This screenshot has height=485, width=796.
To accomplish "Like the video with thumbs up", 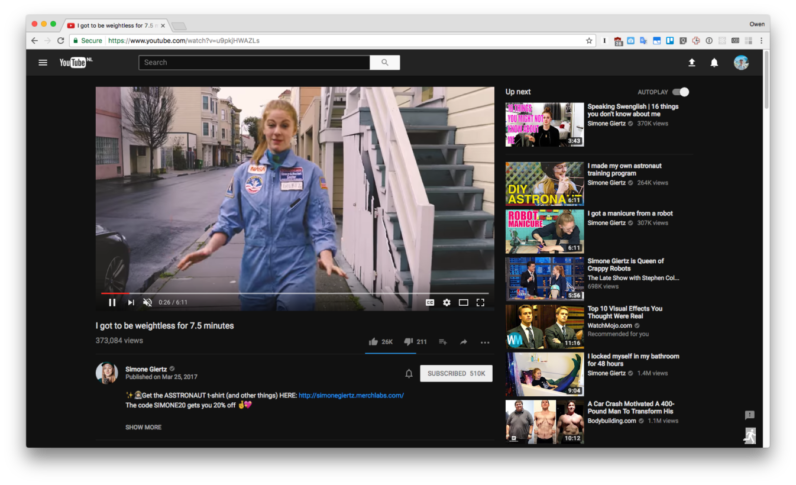I will click(374, 342).
